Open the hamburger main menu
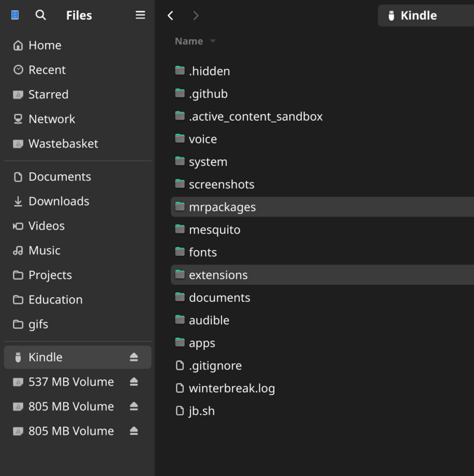 pyautogui.click(x=140, y=16)
